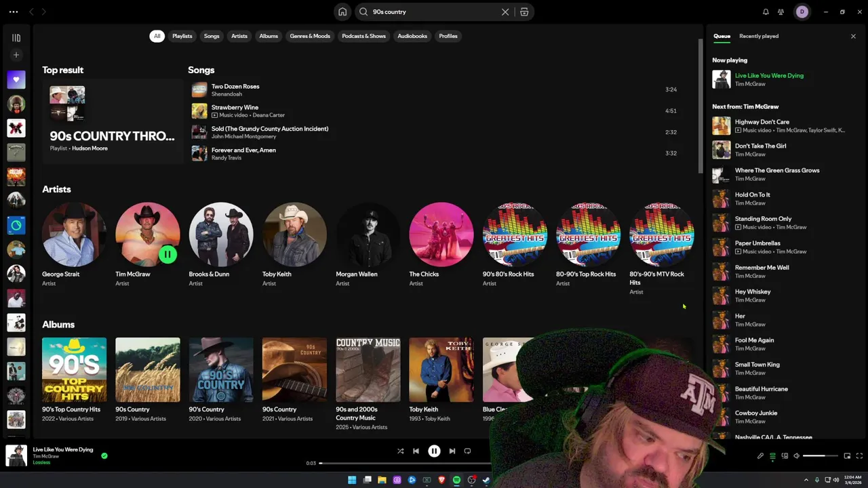
Task: Select the Albums filter chip
Action: point(269,36)
